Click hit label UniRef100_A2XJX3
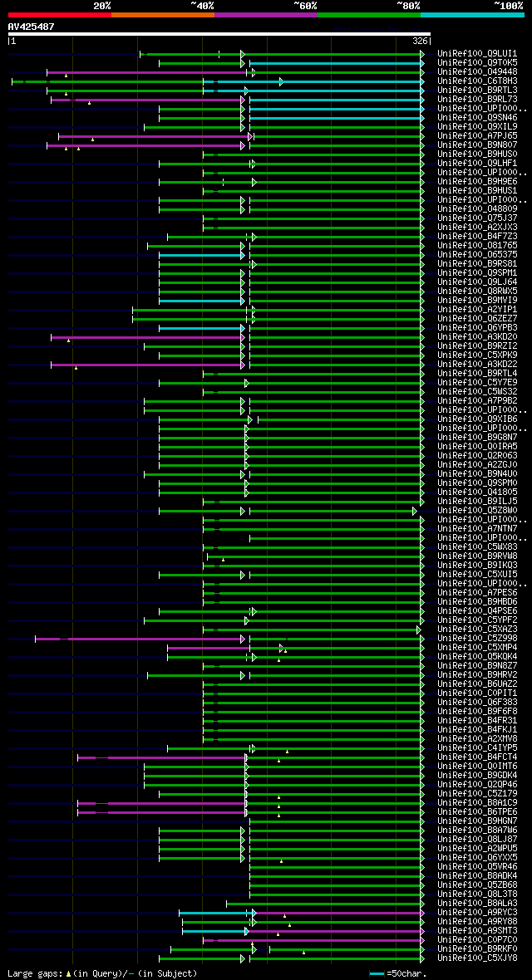This screenshot has width=532, height=980. [477, 228]
